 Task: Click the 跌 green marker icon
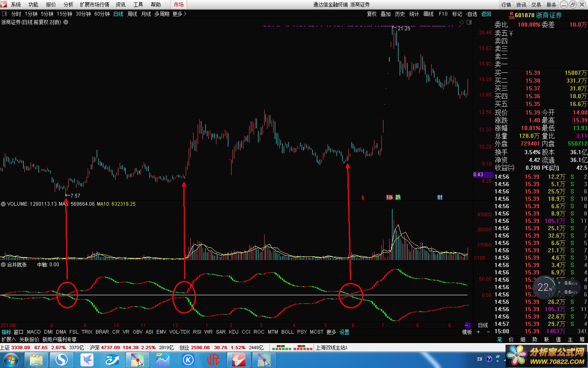coord(398,197)
